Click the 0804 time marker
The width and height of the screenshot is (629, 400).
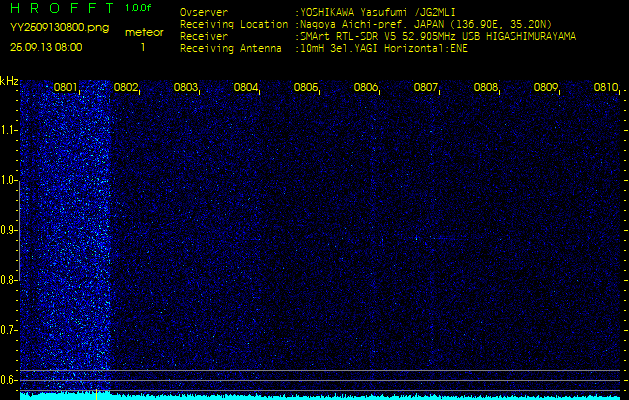coord(246,87)
